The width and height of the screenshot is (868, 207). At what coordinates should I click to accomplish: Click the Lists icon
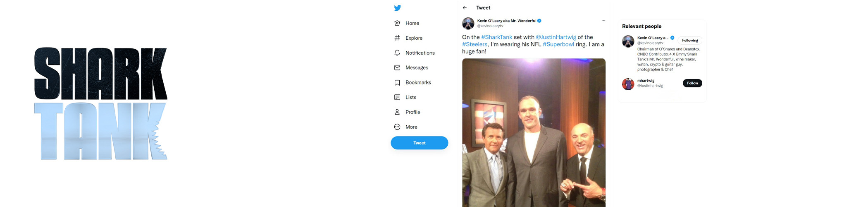point(397,97)
